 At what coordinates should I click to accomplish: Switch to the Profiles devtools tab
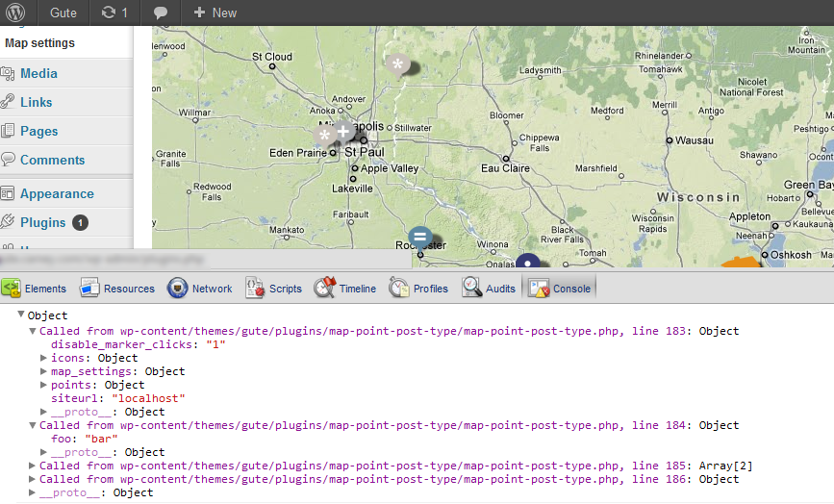pyautogui.click(x=418, y=289)
